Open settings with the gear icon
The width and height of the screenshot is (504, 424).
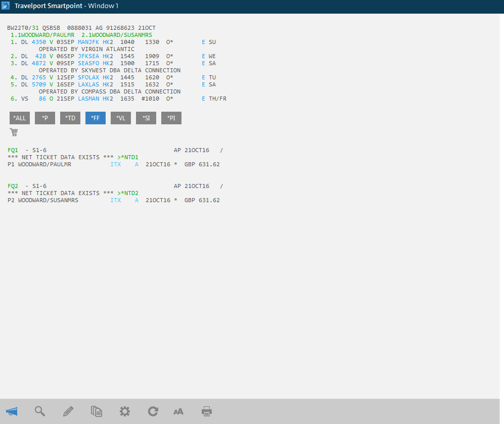click(125, 411)
